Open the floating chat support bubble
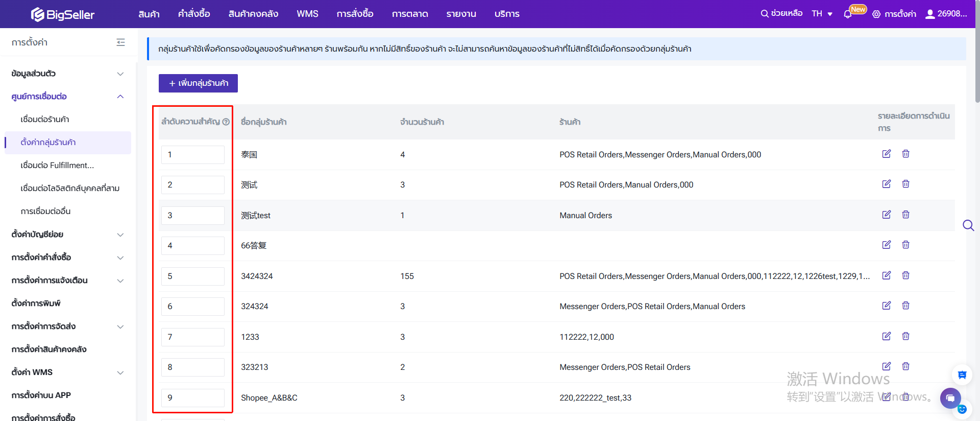Screen dimensions: 980x421 (x=950, y=397)
